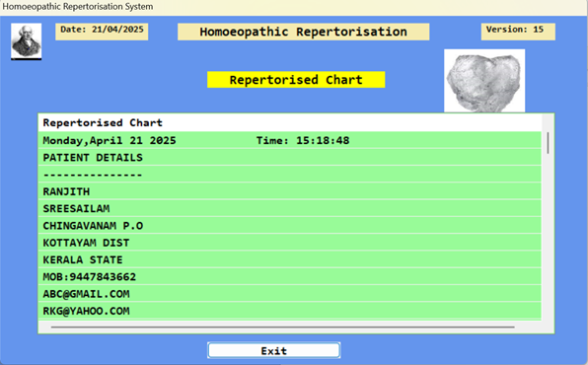Screen dimensions: 588x365
Task: Select the Date 21/04/2025 label
Action: tap(102, 32)
